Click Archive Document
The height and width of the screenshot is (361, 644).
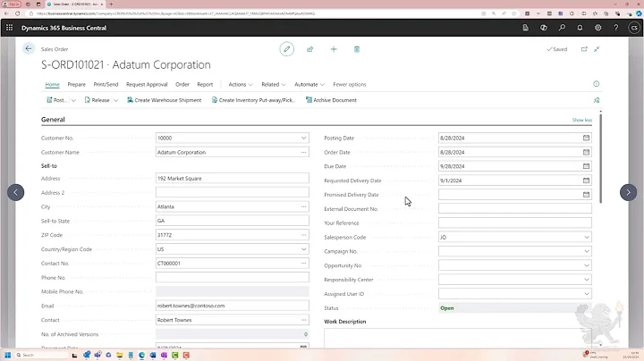pos(331,100)
